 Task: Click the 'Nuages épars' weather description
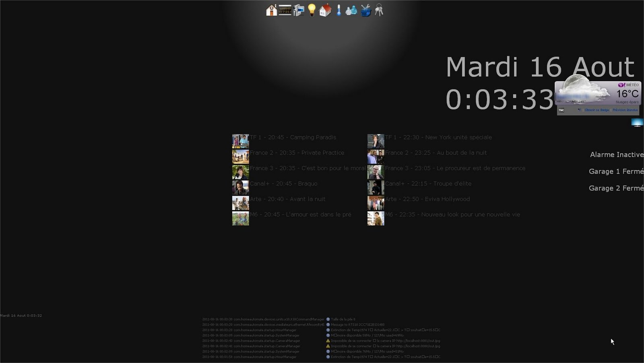tap(627, 102)
